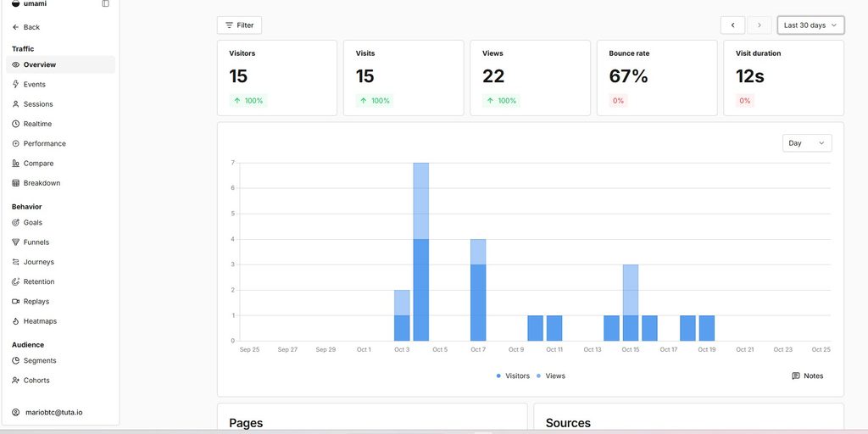Click the Sources section heading
This screenshot has width=868, height=434.
tap(568, 424)
